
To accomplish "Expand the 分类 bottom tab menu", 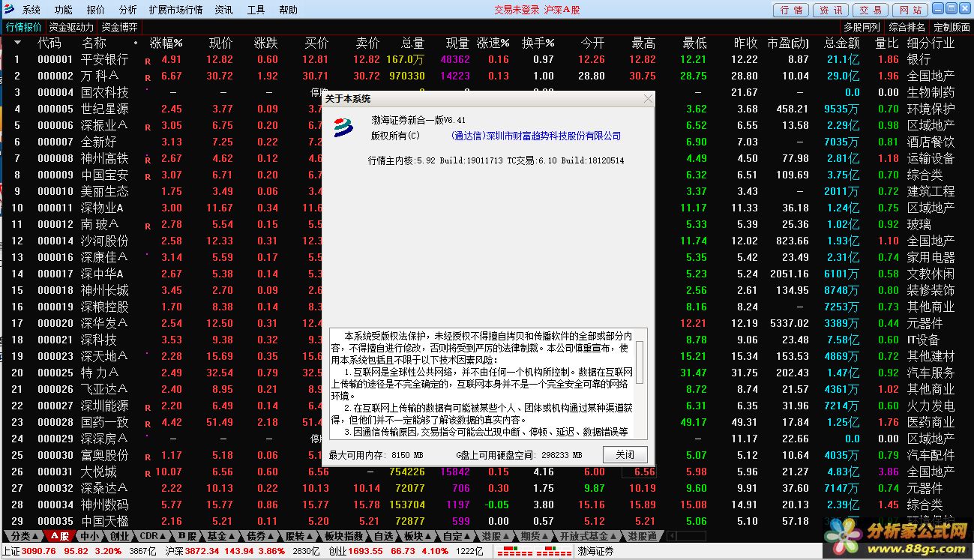I will point(25,536).
